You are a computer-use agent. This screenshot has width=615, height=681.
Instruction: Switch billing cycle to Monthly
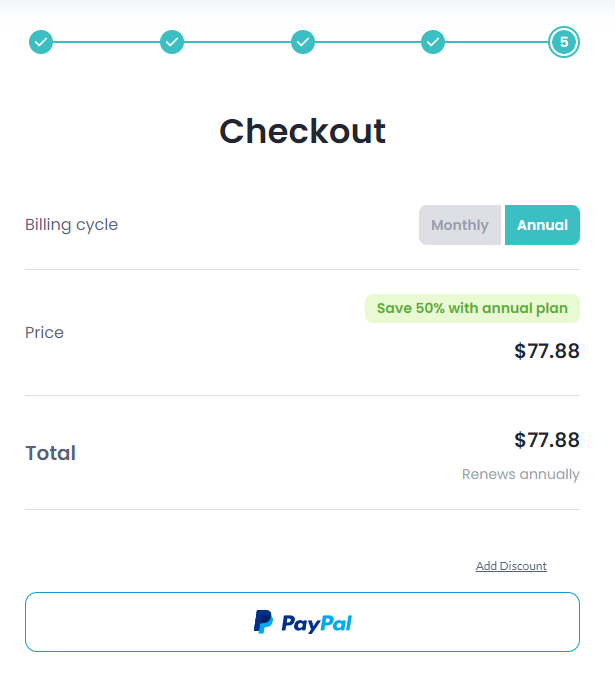point(460,225)
